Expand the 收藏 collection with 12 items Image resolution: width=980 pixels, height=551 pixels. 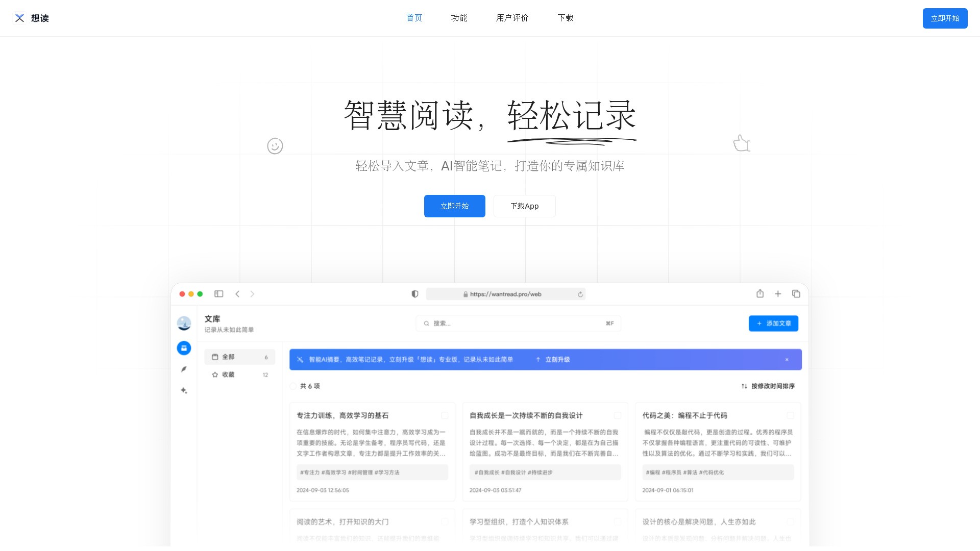pos(228,374)
